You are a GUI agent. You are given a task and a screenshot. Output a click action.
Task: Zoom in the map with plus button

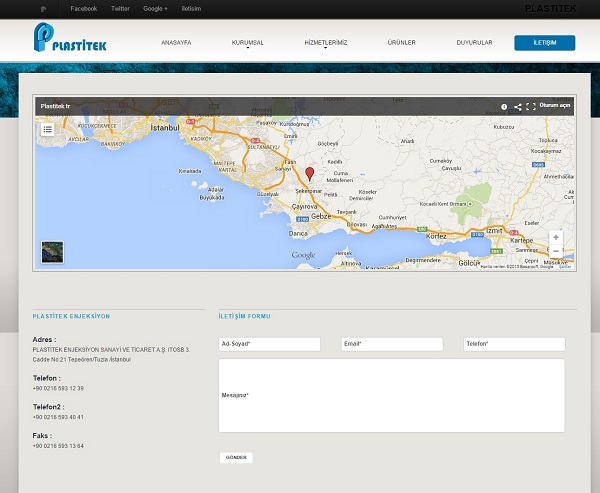point(556,237)
